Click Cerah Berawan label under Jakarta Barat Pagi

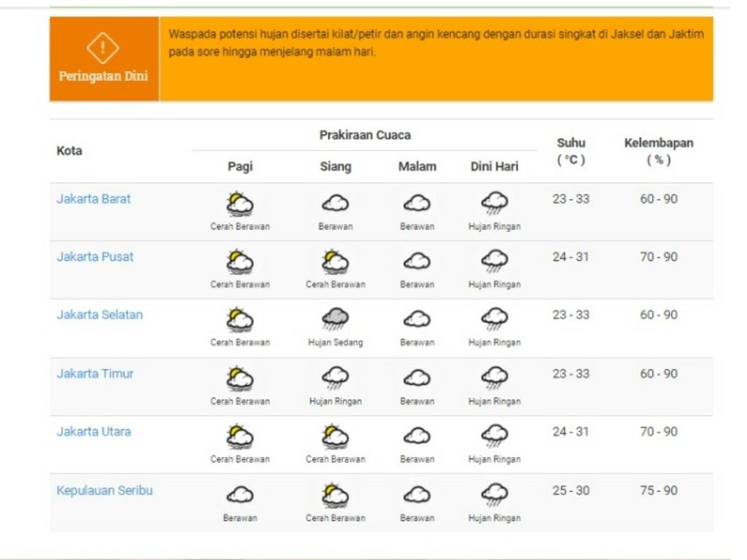tap(239, 227)
